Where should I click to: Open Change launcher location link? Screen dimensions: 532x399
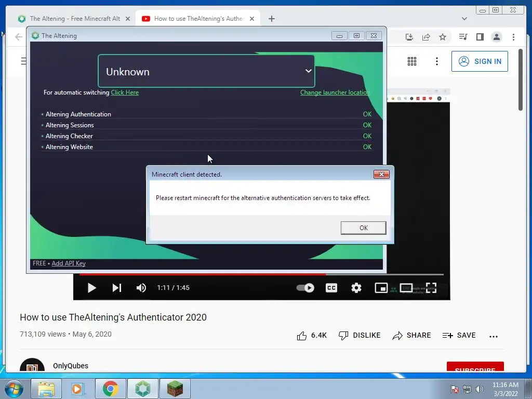335,92
